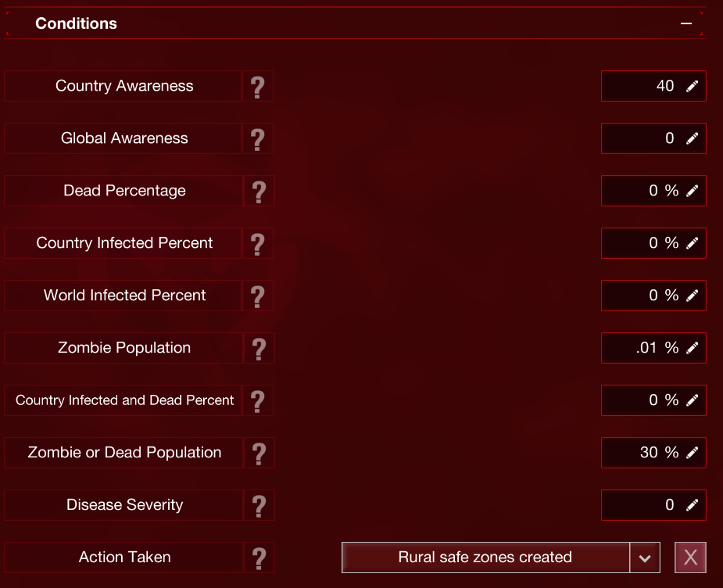Screen dimensions: 723x588
Task: Click question mark next to Zombie Population
Action: (258, 348)
